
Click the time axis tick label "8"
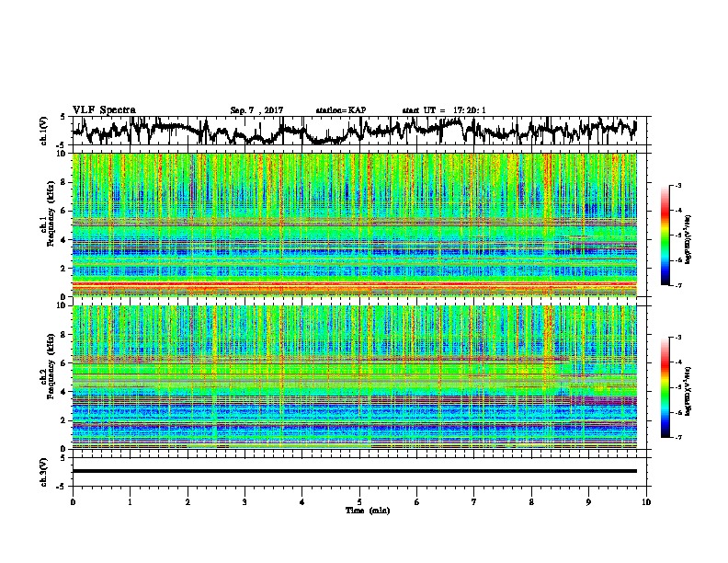click(531, 502)
